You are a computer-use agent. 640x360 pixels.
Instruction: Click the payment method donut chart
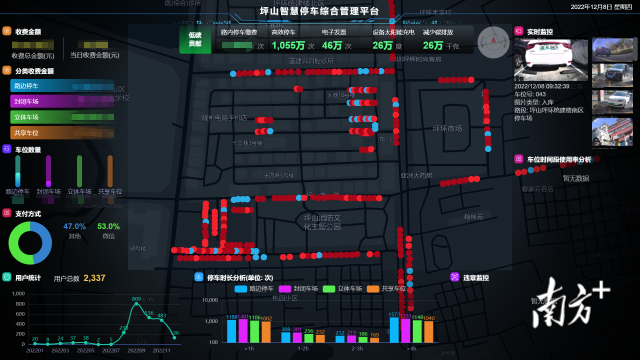click(x=30, y=243)
